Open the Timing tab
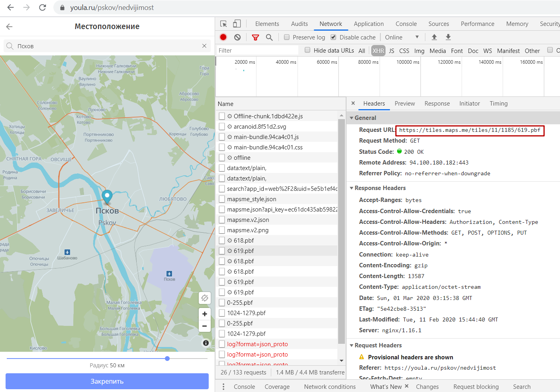This screenshot has height=392, width=560. pyautogui.click(x=498, y=104)
